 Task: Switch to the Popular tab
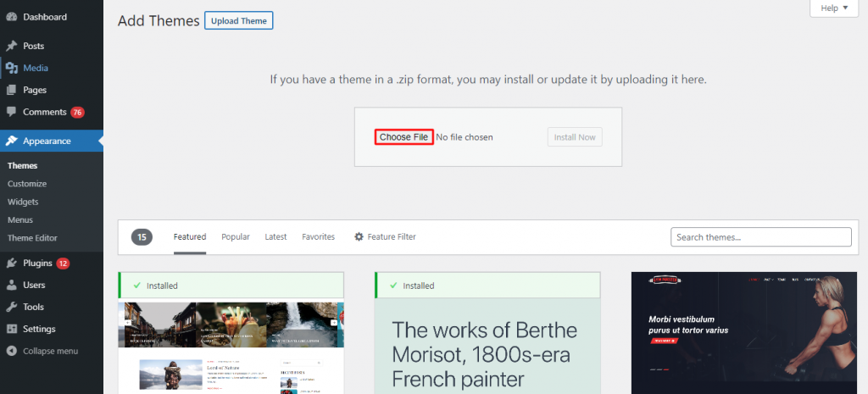point(236,237)
